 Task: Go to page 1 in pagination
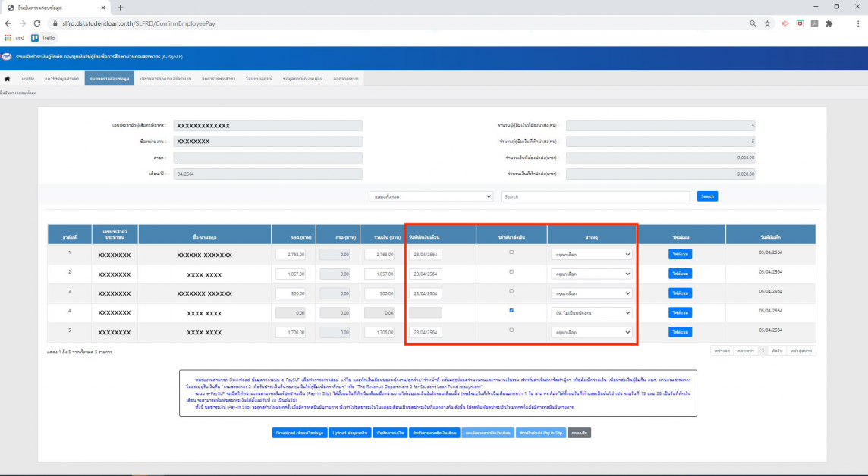tap(763, 351)
